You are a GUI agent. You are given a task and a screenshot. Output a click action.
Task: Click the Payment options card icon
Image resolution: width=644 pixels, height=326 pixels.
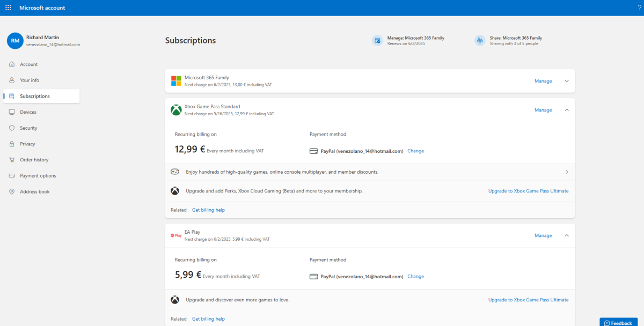12,176
